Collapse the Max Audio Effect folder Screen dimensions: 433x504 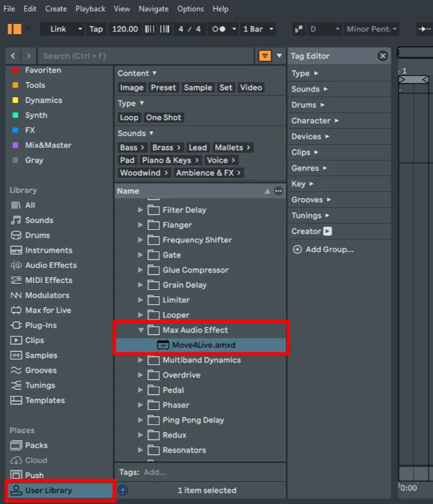140,330
